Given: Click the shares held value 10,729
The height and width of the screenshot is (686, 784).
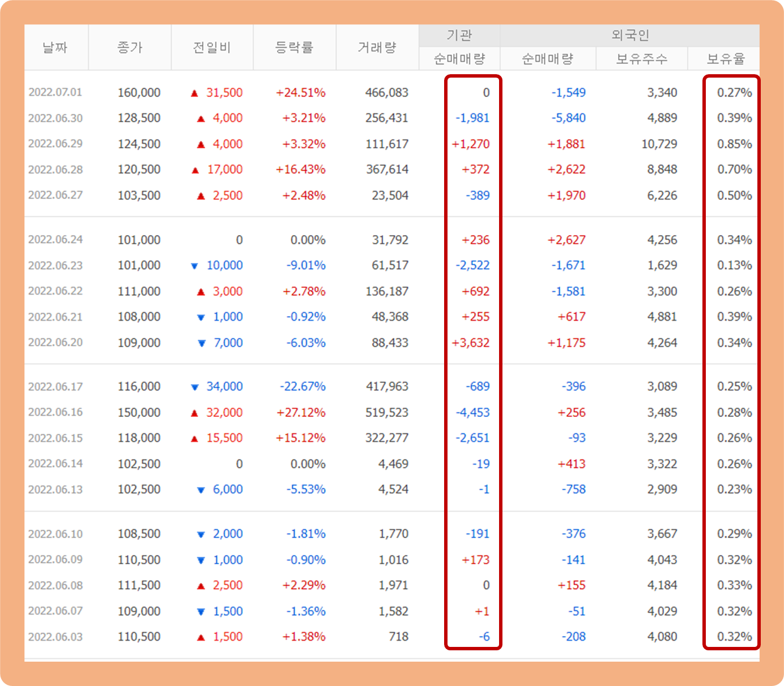Looking at the screenshot, I should tap(659, 144).
